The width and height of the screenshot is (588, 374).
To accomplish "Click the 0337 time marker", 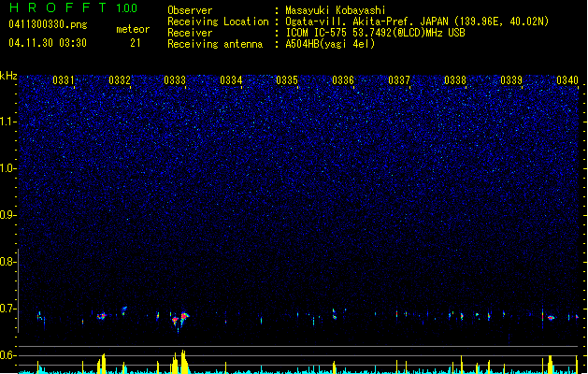I will [x=399, y=80].
